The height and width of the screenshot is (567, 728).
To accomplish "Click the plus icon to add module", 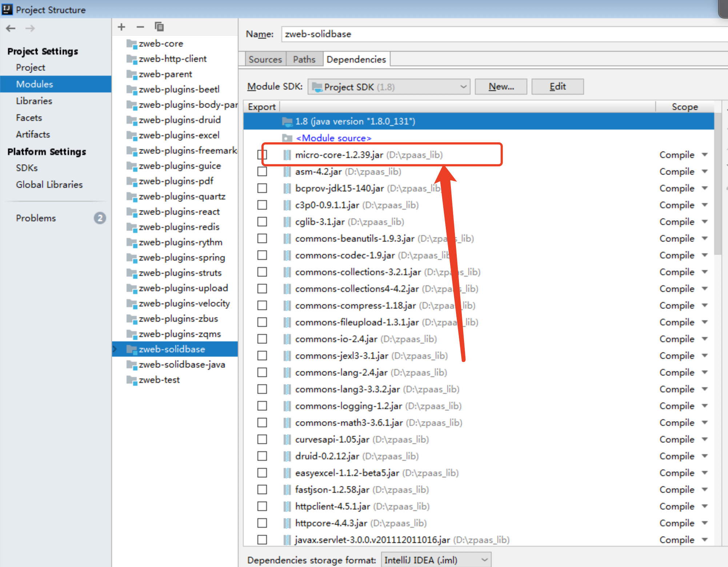I will [x=121, y=27].
